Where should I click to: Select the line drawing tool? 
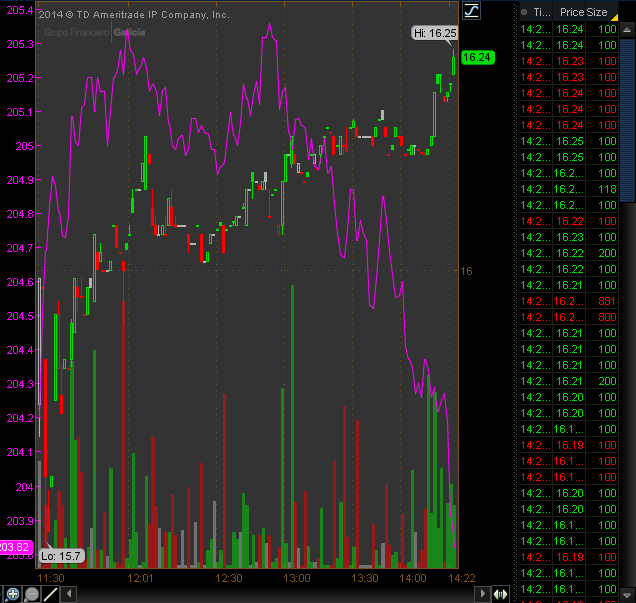pos(50,594)
